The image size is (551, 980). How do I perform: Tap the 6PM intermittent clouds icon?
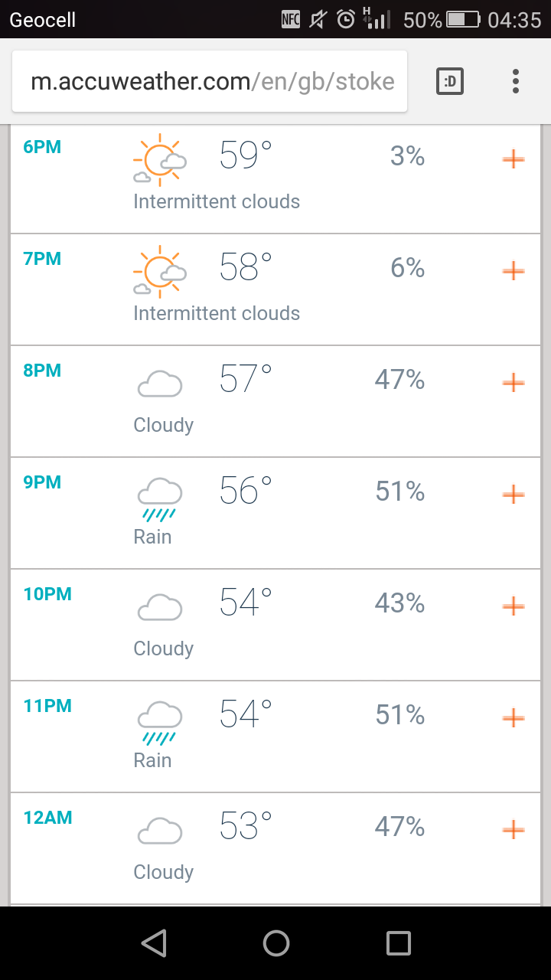click(x=159, y=159)
